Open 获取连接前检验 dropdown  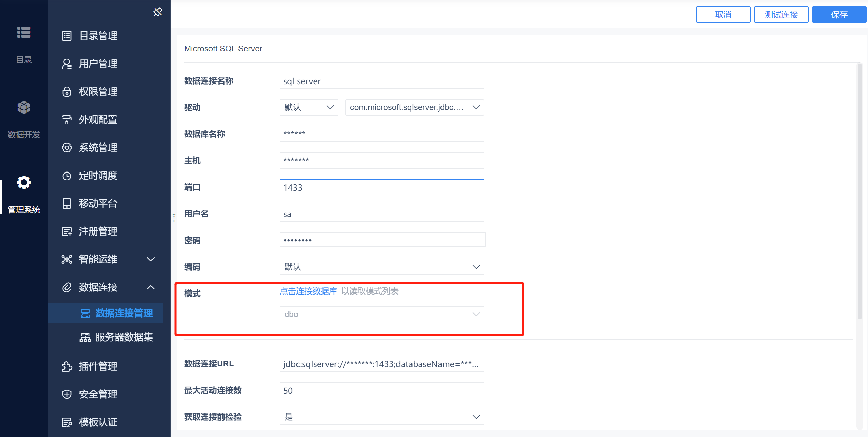[x=382, y=417]
